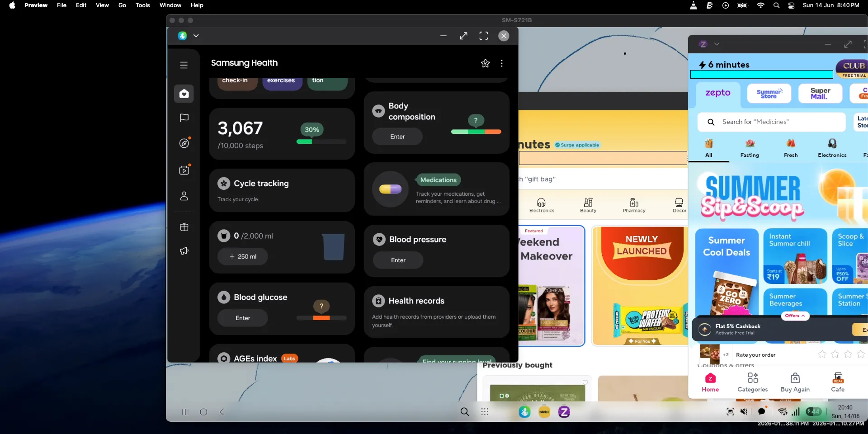
Task: Open Summer Beverages tile in Zepto
Action: point(795,301)
